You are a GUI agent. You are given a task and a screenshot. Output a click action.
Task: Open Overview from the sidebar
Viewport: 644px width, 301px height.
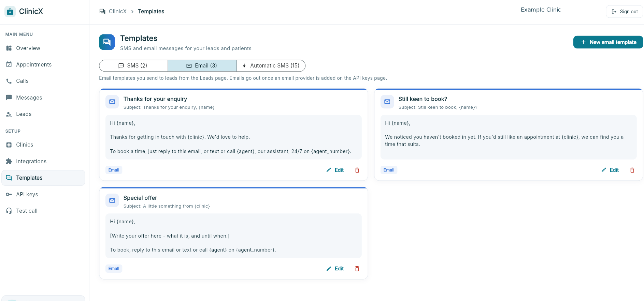(x=43, y=48)
